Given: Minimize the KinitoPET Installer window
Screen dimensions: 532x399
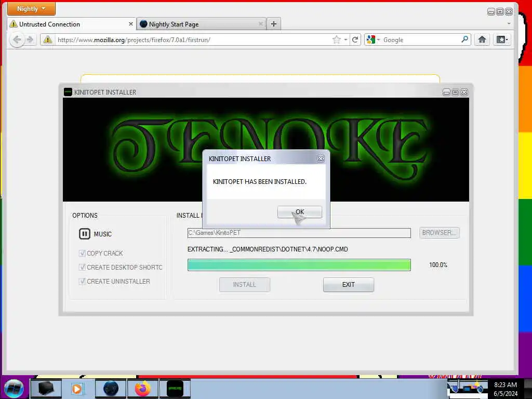Looking at the screenshot, I should 446,92.
